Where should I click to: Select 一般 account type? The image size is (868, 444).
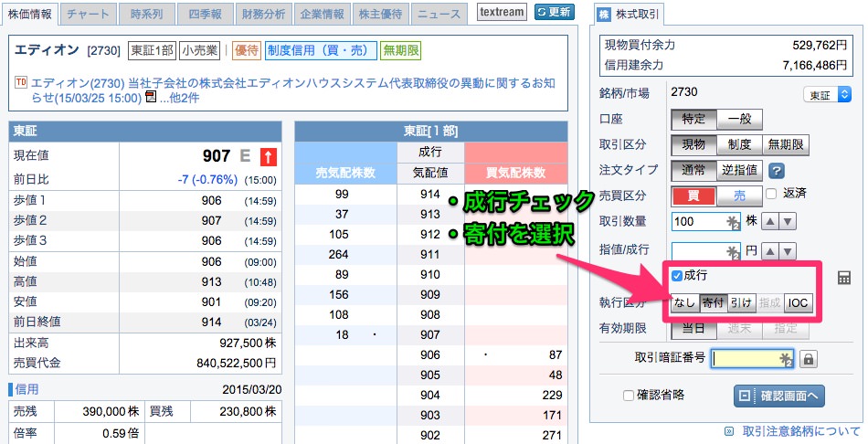point(739,119)
